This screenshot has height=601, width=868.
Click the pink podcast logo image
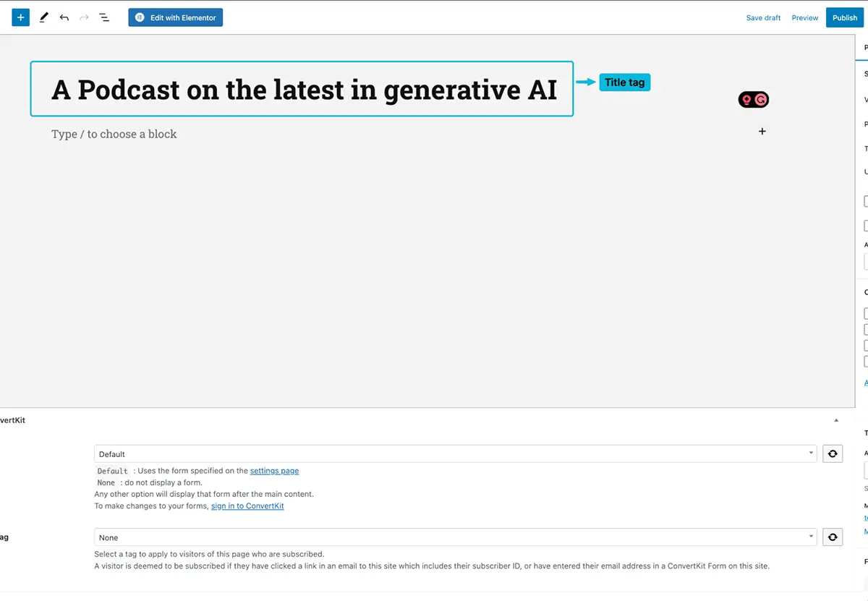coord(754,99)
